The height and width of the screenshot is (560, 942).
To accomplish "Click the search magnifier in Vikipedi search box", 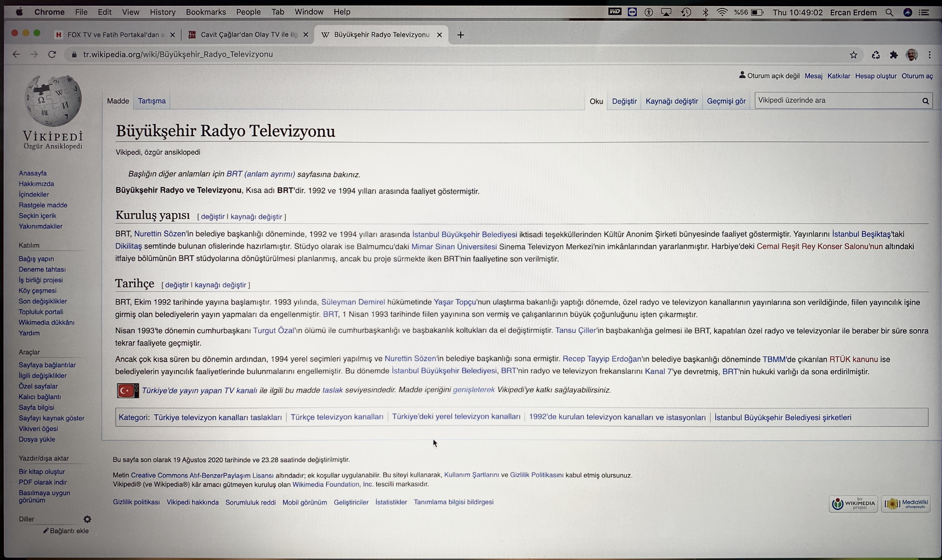I will [926, 101].
